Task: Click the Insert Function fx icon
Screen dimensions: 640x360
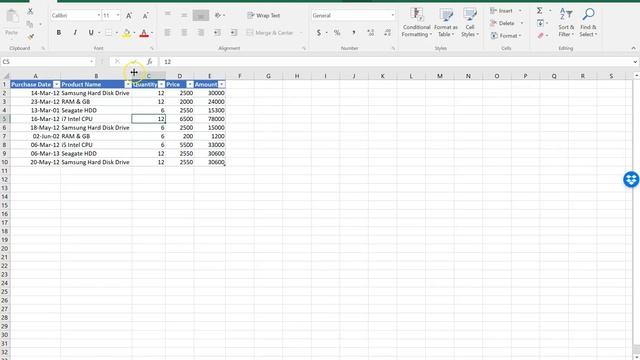Action: (149, 62)
